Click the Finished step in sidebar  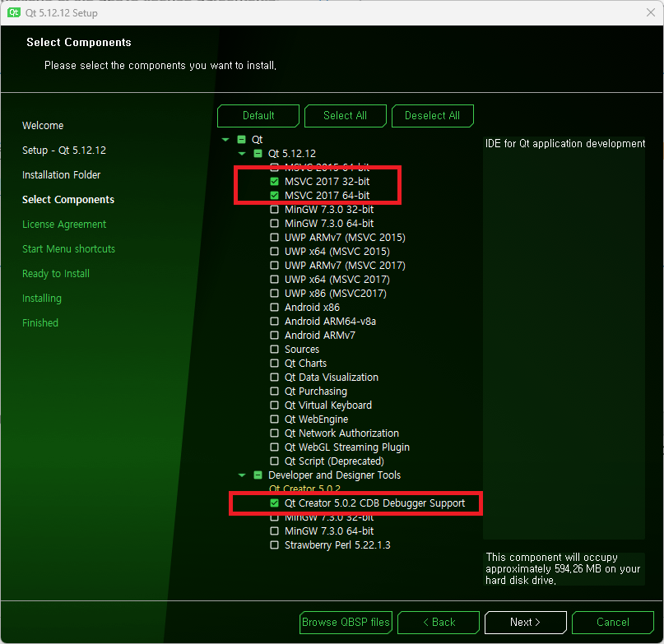click(x=40, y=322)
